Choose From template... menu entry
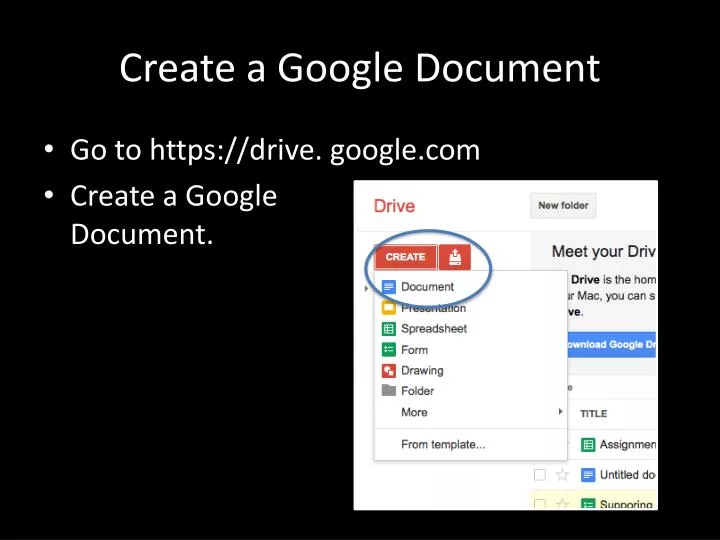 coord(471,444)
